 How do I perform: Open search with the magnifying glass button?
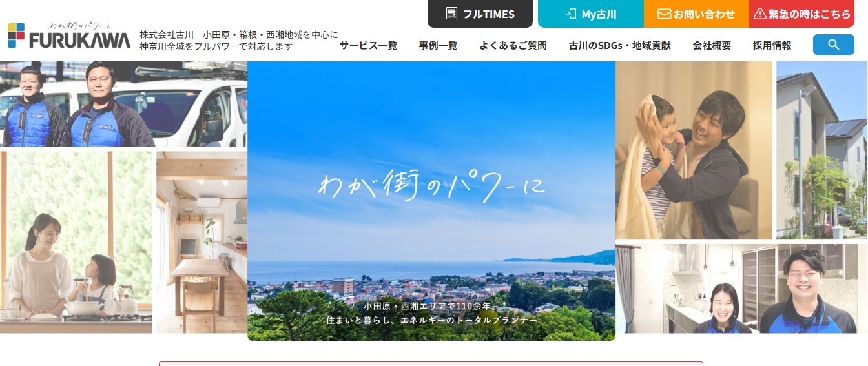pos(833,45)
